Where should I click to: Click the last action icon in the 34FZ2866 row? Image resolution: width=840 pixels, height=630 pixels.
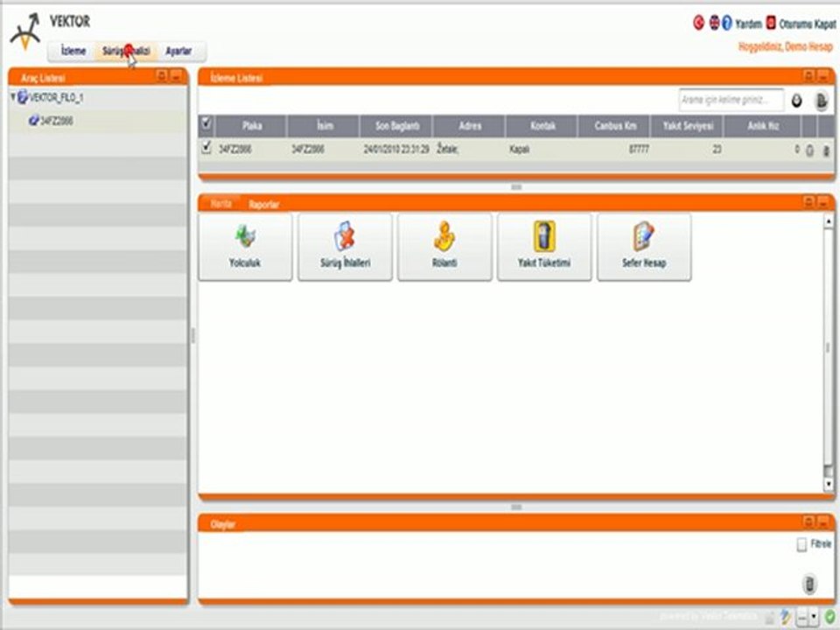pos(826,150)
